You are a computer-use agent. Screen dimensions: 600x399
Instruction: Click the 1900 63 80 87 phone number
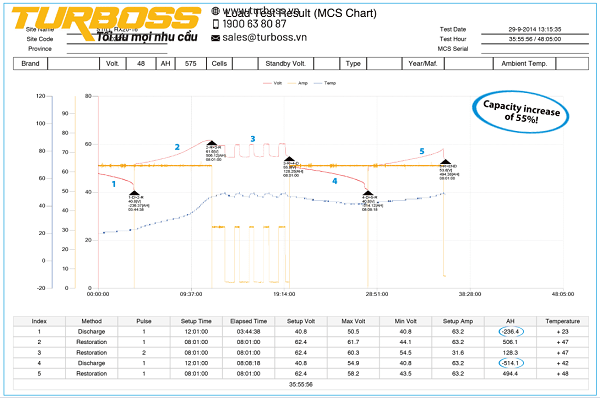pyautogui.click(x=254, y=24)
